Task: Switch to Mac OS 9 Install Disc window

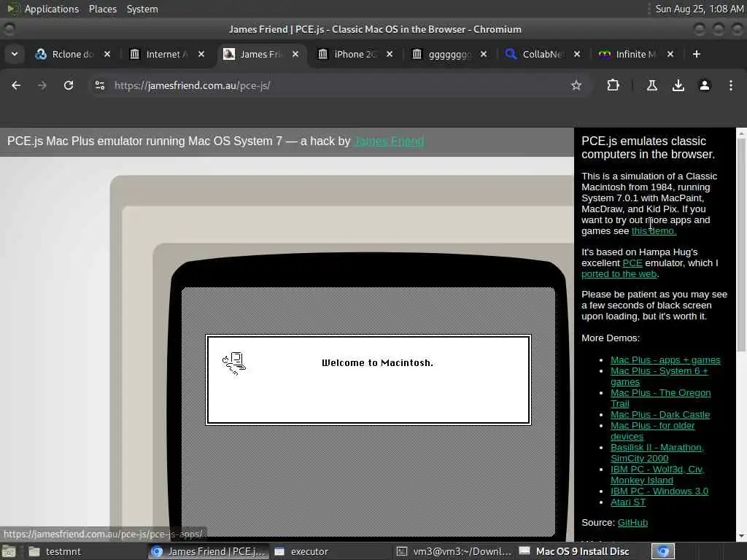Action: pos(574,551)
